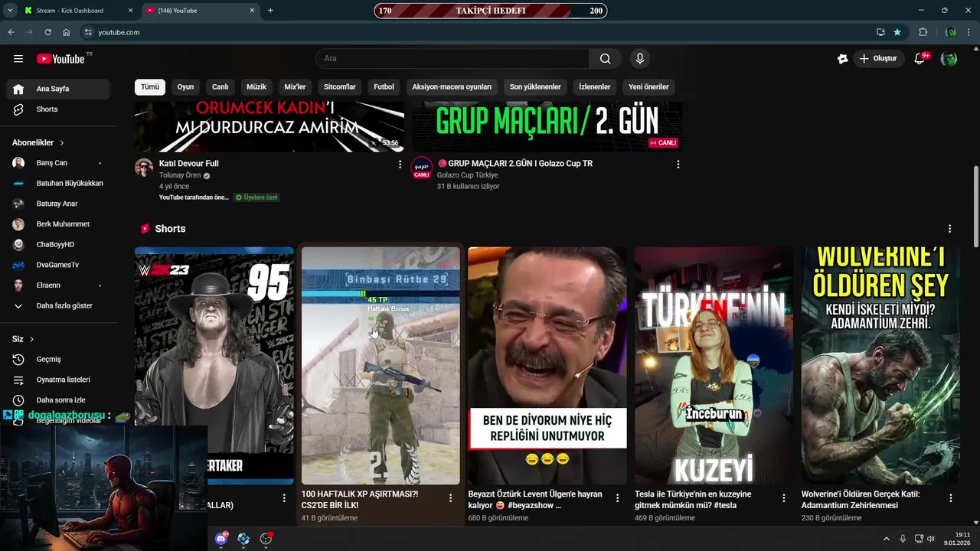The width and height of the screenshot is (980, 551).
Task: Select the Mix'ler filter chip
Action: coord(295,87)
